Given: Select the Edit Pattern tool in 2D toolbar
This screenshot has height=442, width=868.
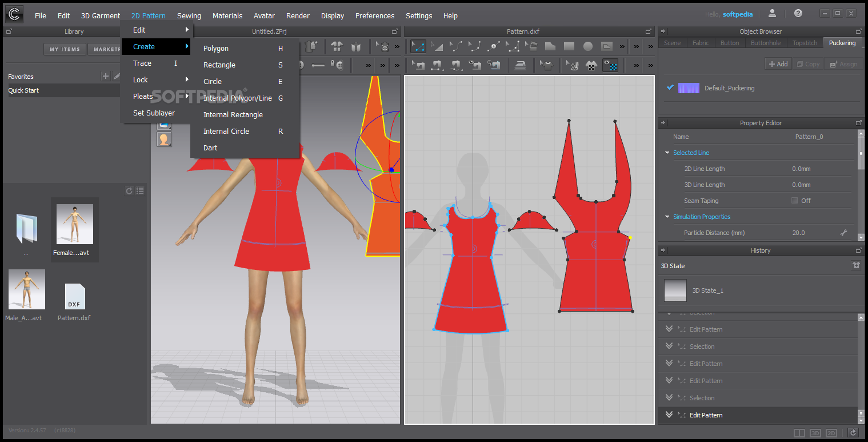Looking at the screenshot, I should coord(418,46).
